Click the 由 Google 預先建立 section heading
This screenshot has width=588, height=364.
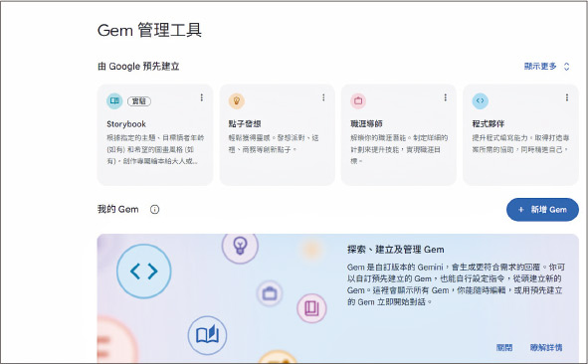[138, 67]
